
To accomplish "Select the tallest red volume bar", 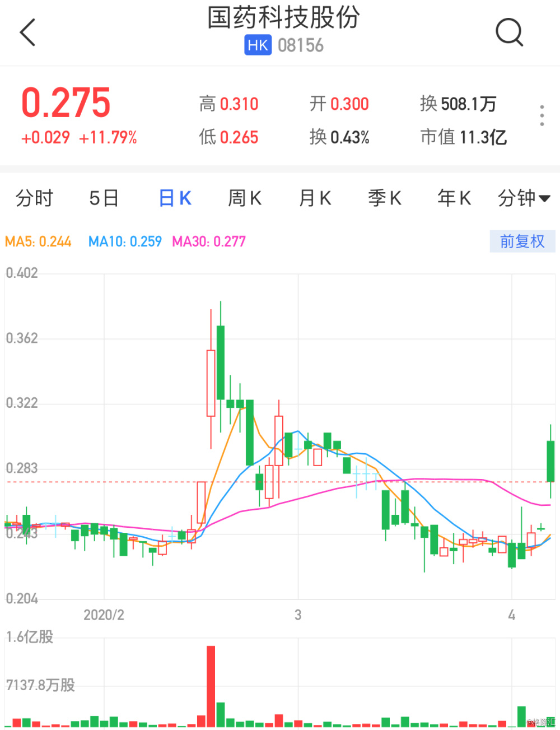I will coord(211,686).
